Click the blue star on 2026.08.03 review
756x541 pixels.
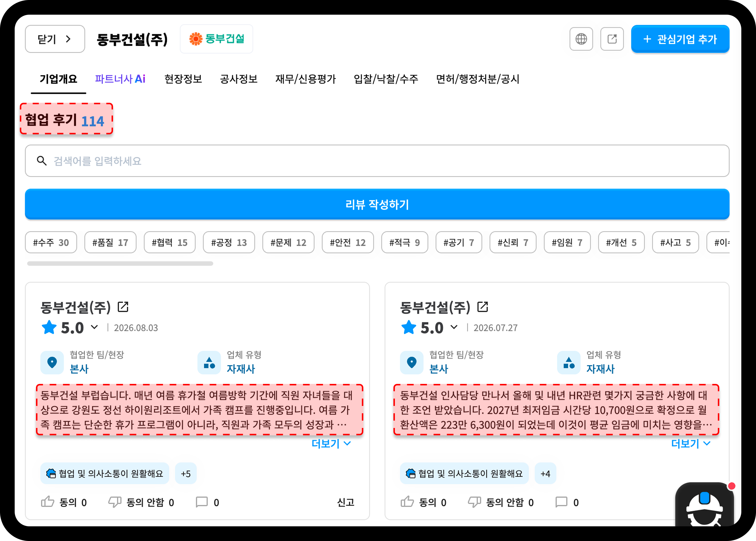tap(49, 327)
